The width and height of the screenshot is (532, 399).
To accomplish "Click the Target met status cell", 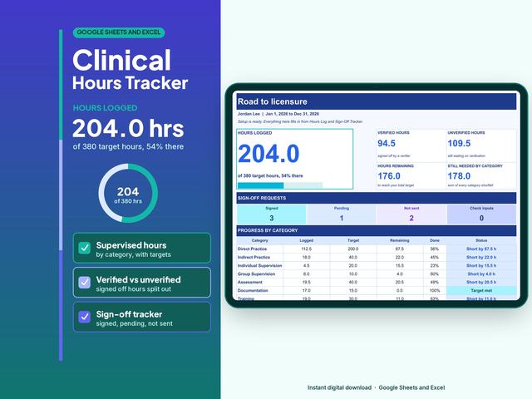I will [x=481, y=290].
